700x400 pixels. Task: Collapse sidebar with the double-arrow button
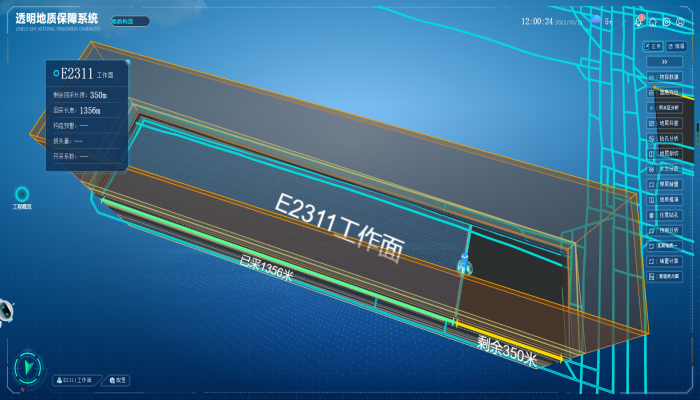click(665, 61)
